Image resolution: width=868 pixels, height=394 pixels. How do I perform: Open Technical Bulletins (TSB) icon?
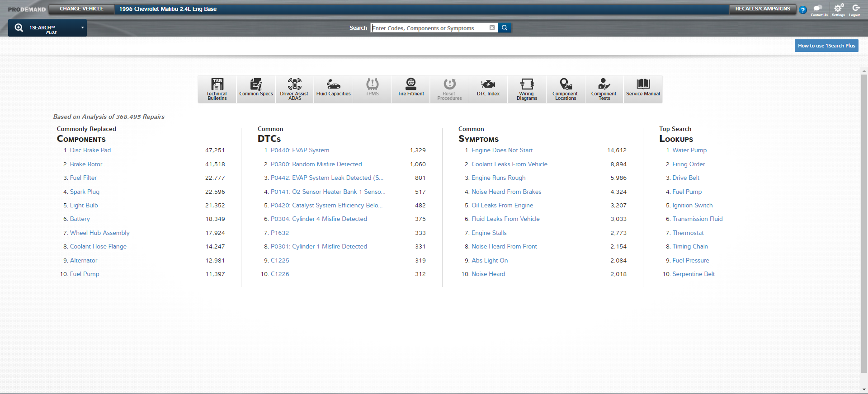(x=217, y=89)
